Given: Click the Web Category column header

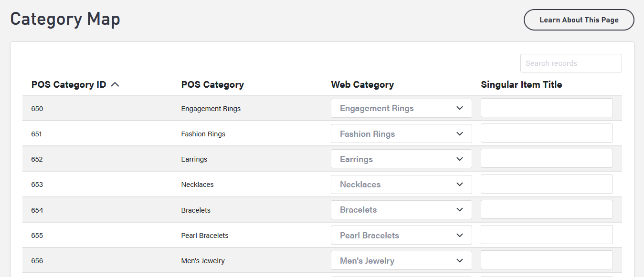Looking at the screenshot, I should tap(362, 85).
